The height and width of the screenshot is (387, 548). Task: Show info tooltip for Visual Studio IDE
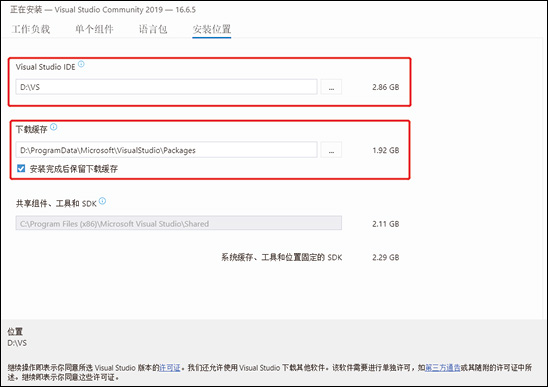point(81,64)
